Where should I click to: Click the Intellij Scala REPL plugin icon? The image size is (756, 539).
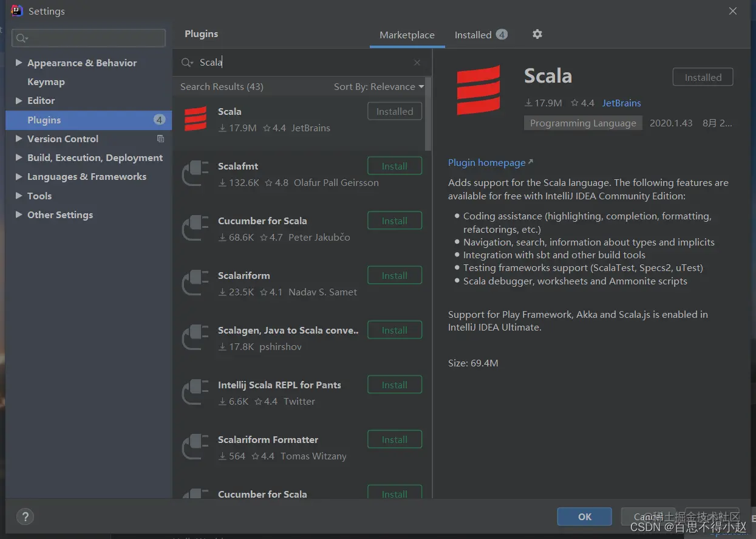pos(196,393)
